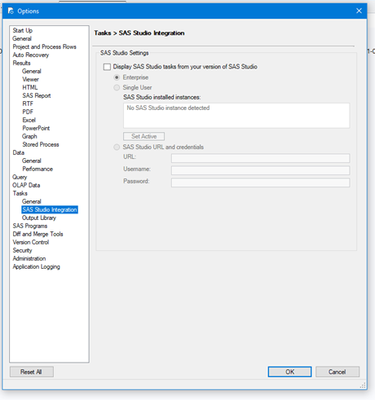Open the Security settings page
Viewport: 375px width, 400px height.
point(22,250)
